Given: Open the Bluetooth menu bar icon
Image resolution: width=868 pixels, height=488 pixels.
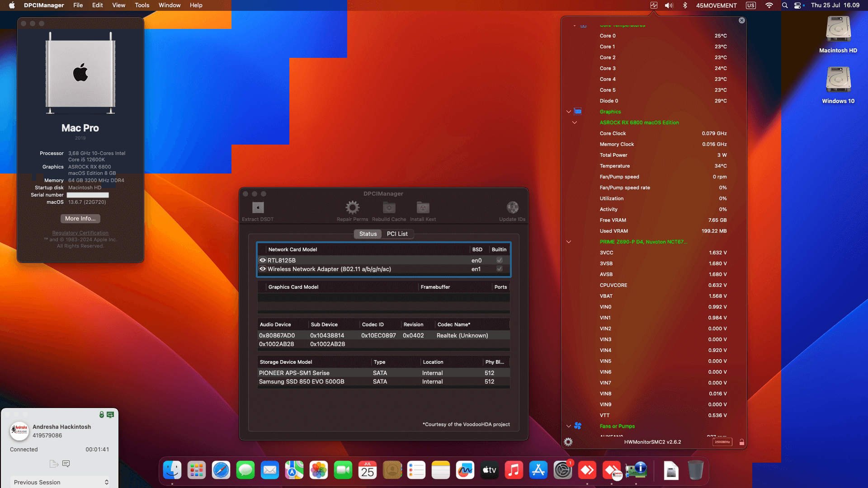Looking at the screenshot, I should point(685,5).
